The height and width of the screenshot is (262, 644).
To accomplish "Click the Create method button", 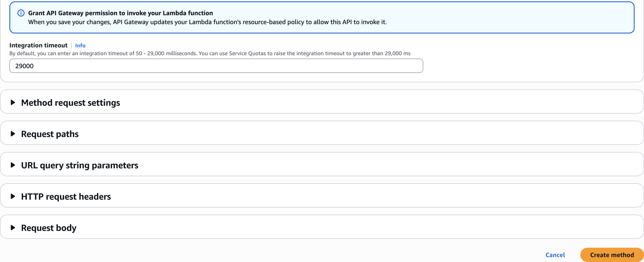I will (x=612, y=255).
